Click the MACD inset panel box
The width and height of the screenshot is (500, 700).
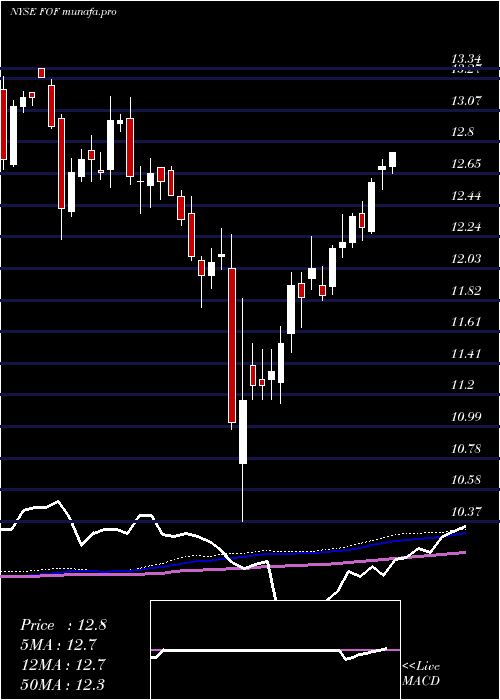275,650
